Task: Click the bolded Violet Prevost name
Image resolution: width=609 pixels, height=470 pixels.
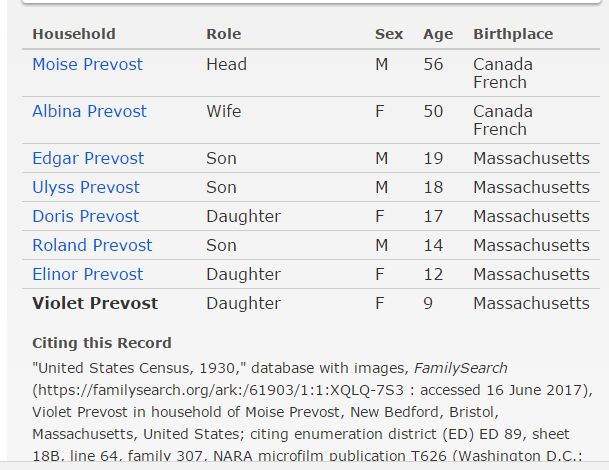Action: pos(95,303)
